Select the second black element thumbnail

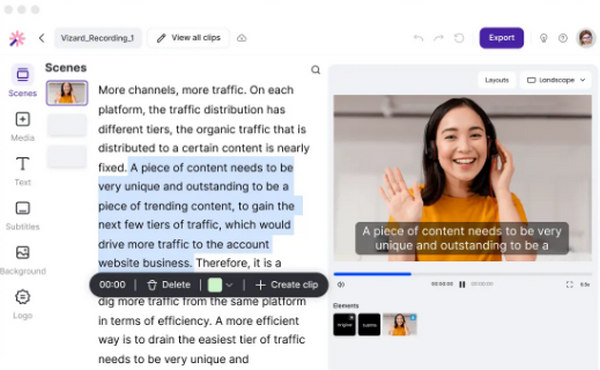(x=369, y=324)
